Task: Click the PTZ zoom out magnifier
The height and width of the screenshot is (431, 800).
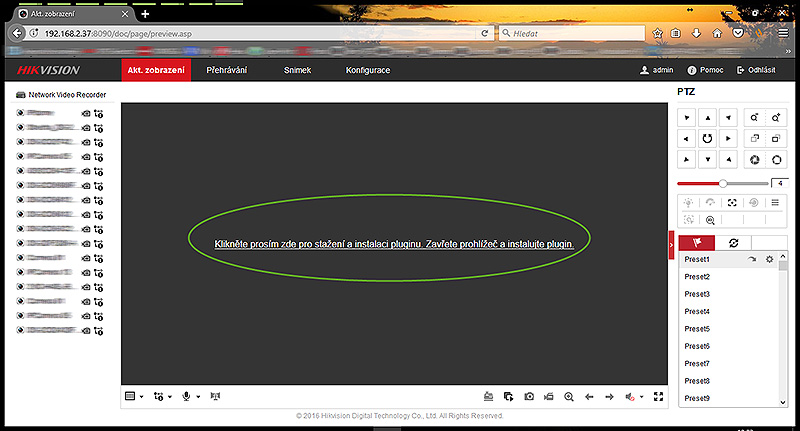Action: pos(754,118)
